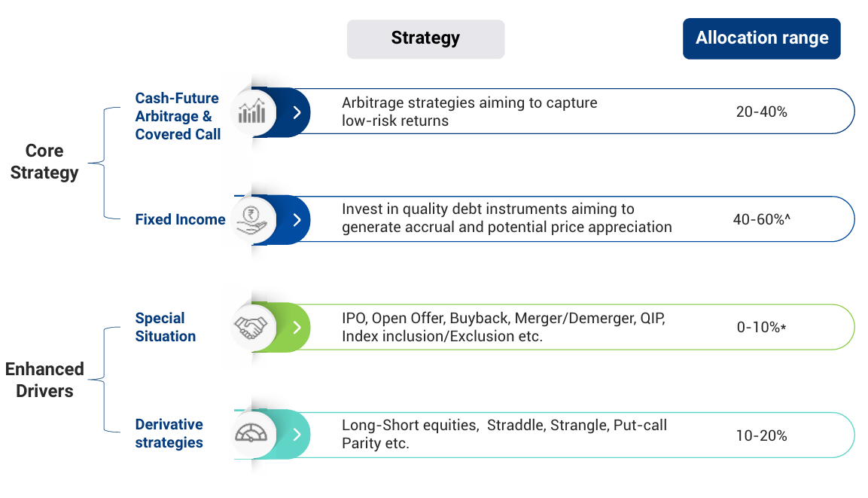This screenshot has width=868, height=498.
Task: Expand the Fixed Income chevron arrow
Action: coord(297,219)
